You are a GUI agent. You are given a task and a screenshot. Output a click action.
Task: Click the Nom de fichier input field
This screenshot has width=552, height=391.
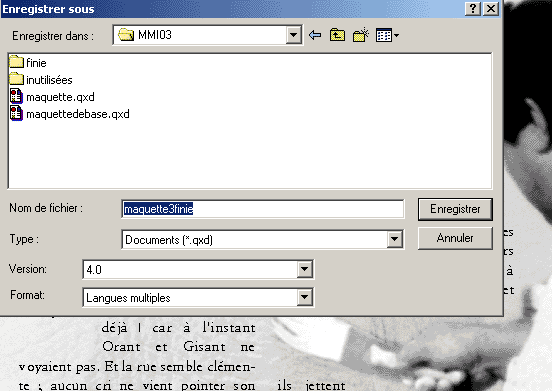[263, 209]
